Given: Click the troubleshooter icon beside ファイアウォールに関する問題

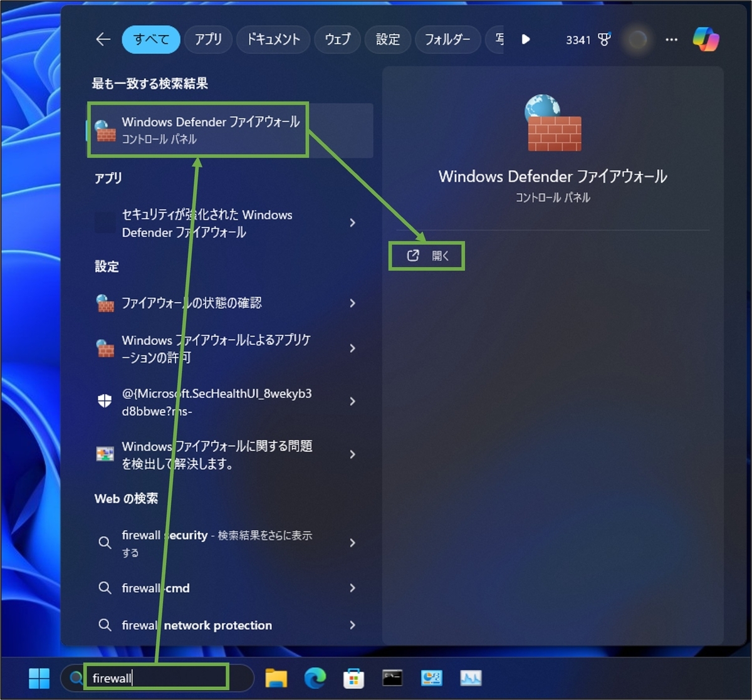Looking at the screenshot, I should coord(105,454).
